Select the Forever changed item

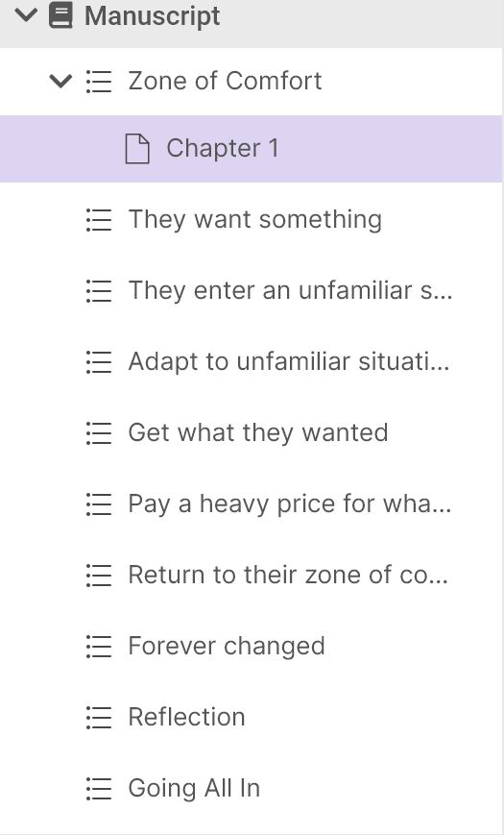[x=252, y=646]
